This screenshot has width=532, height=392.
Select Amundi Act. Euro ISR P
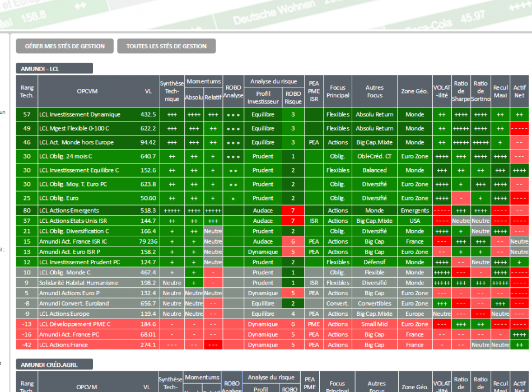(69, 252)
